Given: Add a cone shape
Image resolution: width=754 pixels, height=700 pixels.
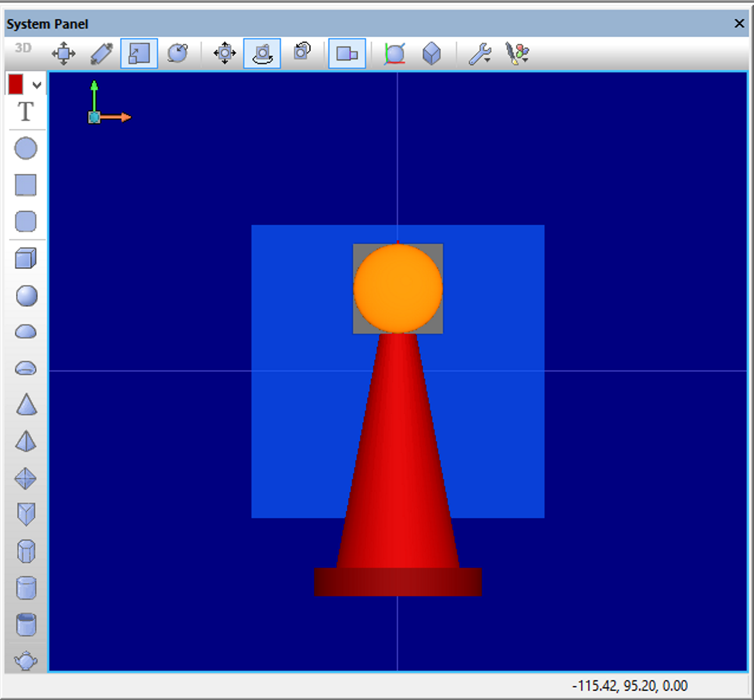Looking at the screenshot, I should point(26,404).
